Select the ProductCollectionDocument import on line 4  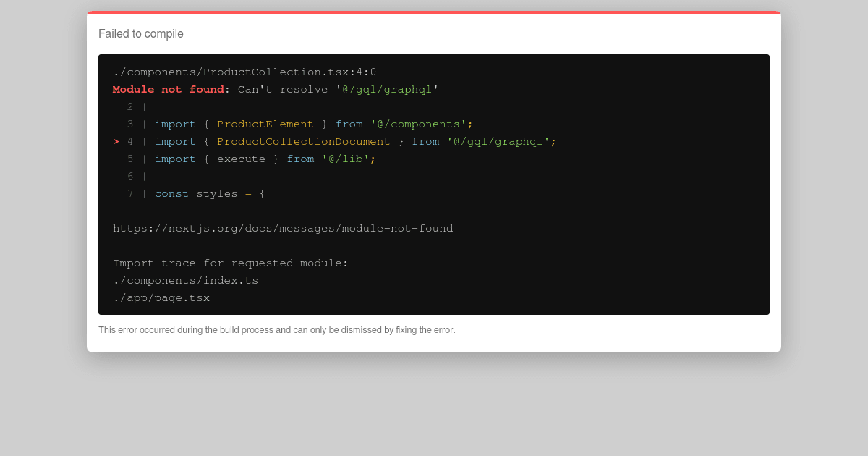303,141
